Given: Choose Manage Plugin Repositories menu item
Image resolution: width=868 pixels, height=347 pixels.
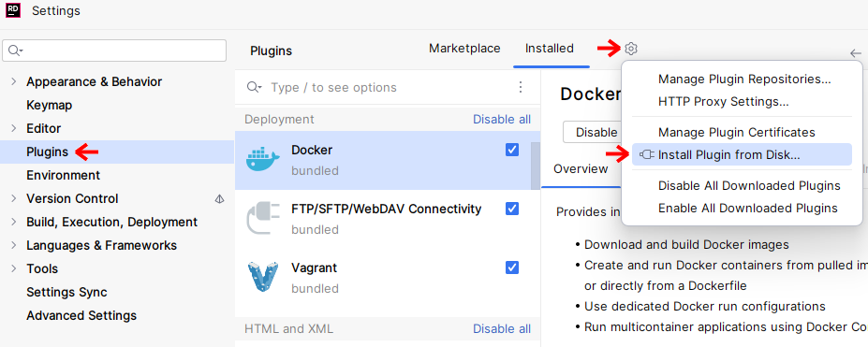Looking at the screenshot, I should (744, 79).
